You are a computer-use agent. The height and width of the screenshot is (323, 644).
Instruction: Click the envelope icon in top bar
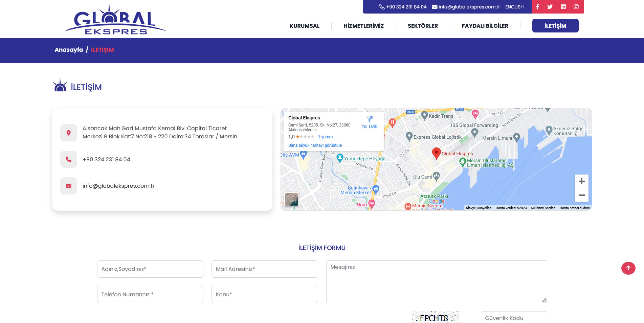(x=435, y=7)
